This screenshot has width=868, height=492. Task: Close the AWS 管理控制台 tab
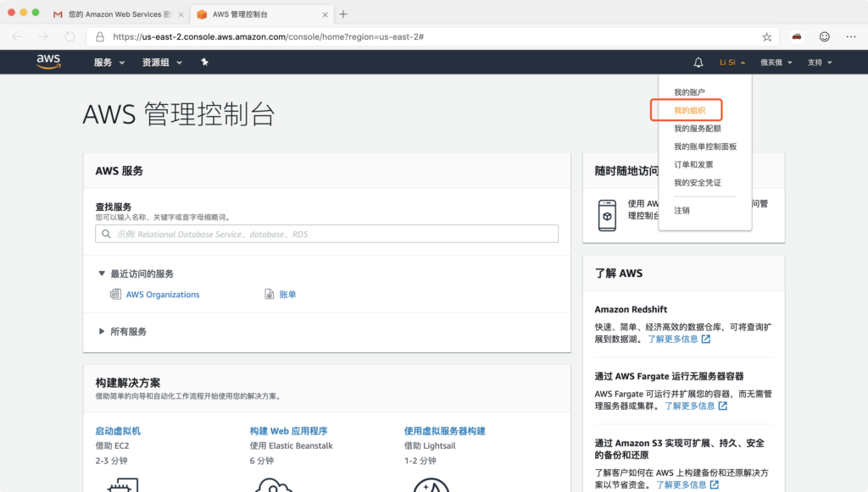click(325, 15)
